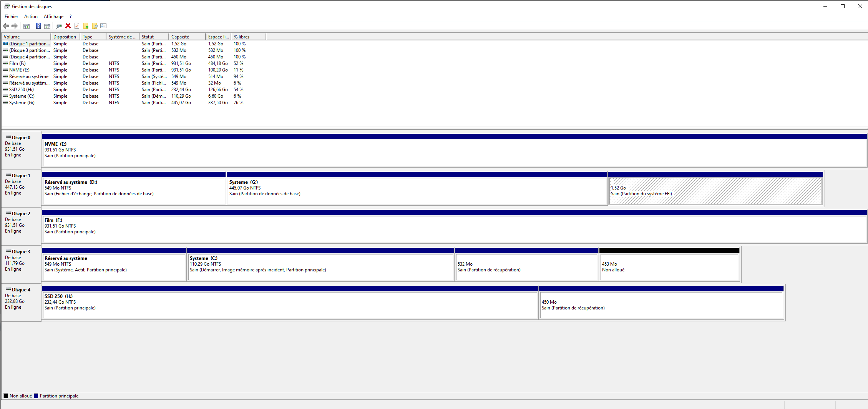Click the checked document properties icon
This screenshot has height=409, width=868.
[77, 26]
